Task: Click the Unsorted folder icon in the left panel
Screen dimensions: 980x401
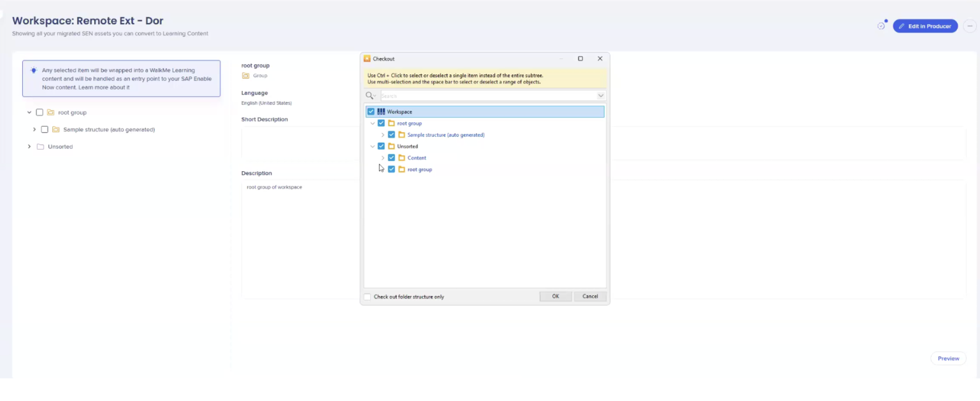Action: click(x=41, y=147)
